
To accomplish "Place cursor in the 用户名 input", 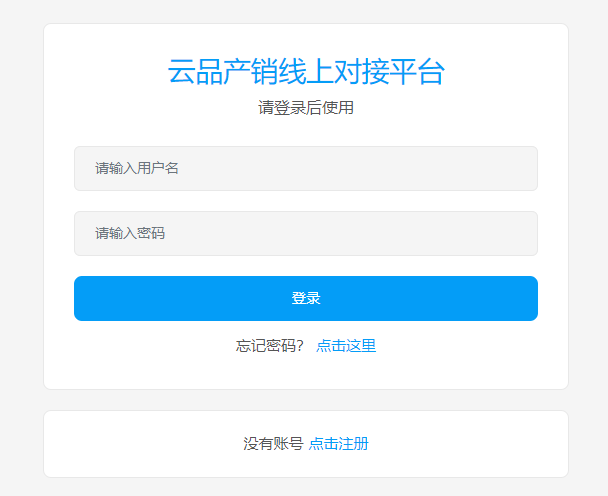I will pos(305,168).
